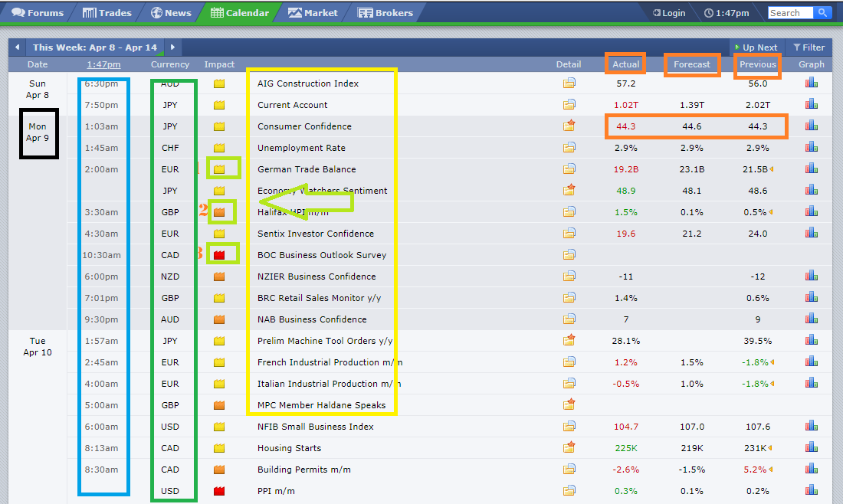Open the Forums tab
Viewport: 843px width, 504px height.
click(x=37, y=13)
